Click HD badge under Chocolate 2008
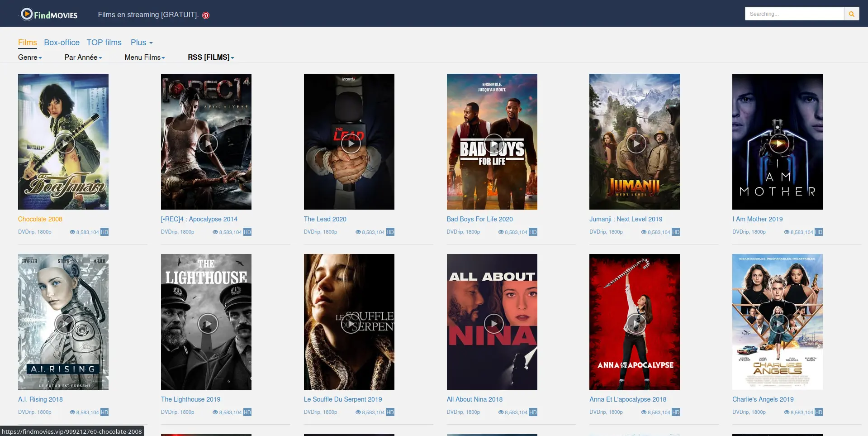The width and height of the screenshot is (868, 436). tap(104, 232)
